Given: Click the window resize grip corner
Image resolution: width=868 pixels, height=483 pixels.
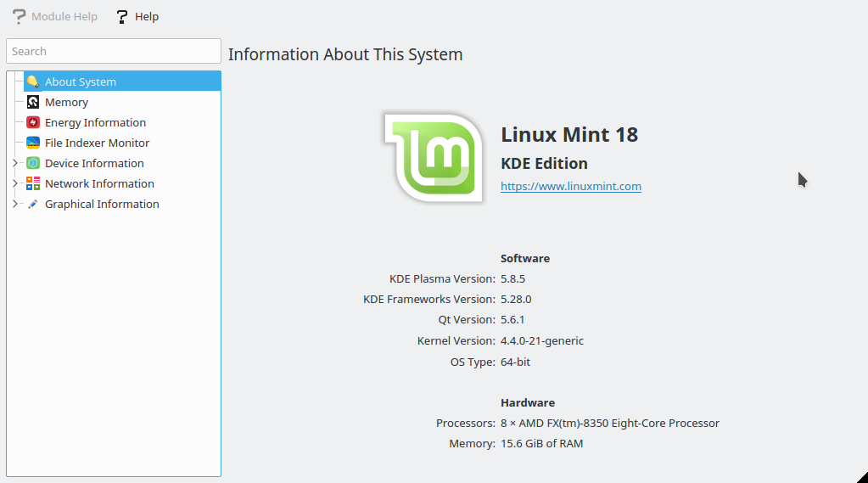Looking at the screenshot, I should 862,477.
